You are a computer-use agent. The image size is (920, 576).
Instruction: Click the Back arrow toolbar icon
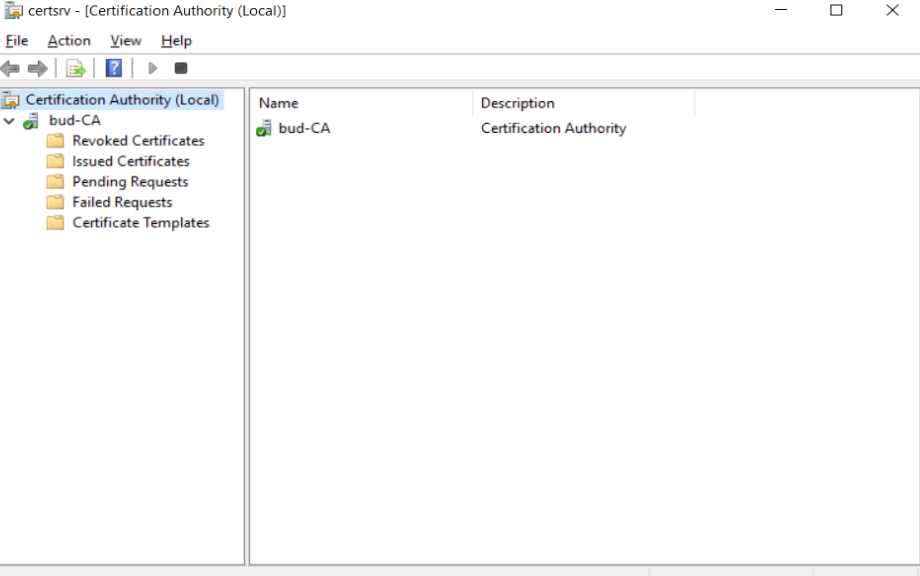point(10,69)
